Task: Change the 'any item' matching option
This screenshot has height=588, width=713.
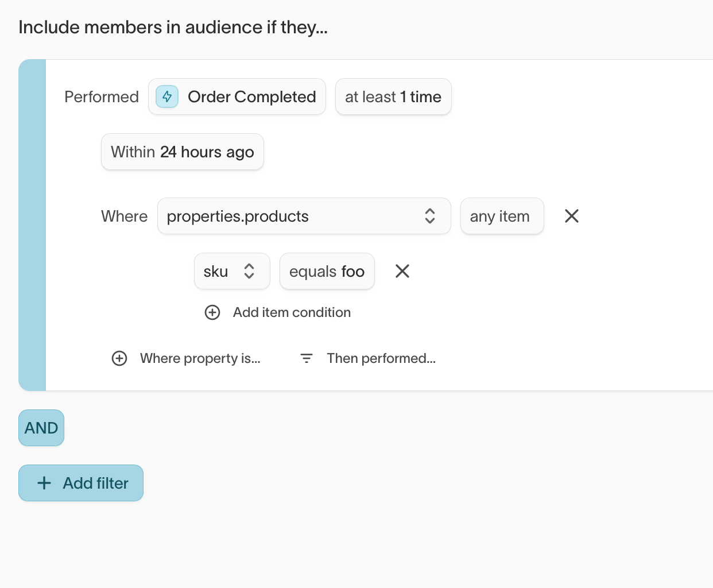Action: pyautogui.click(x=502, y=216)
